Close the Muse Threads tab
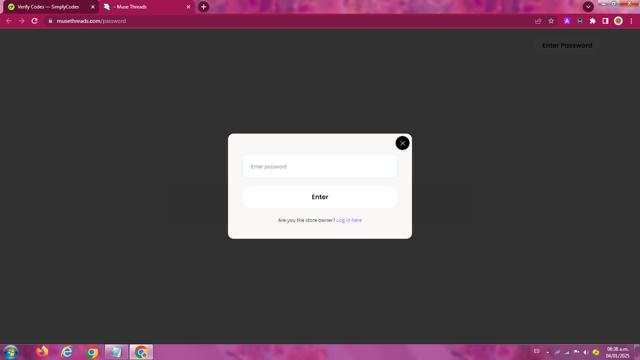The height and width of the screenshot is (360, 640). [188, 7]
